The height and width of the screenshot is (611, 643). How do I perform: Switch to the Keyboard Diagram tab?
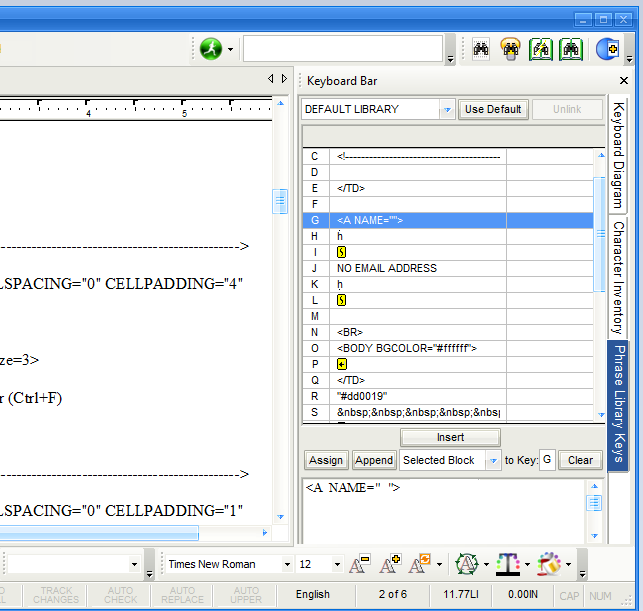pos(618,154)
